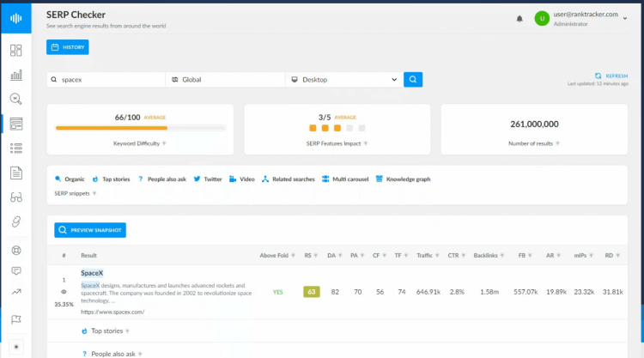
Task: Click the first orange SERP impact square
Action: pos(313,128)
